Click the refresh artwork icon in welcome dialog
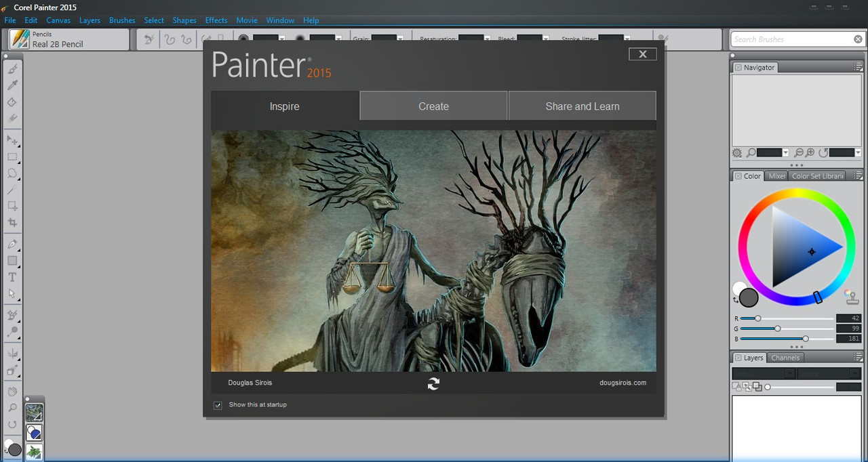Viewport: 868px width, 462px height. tap(433, 383)
